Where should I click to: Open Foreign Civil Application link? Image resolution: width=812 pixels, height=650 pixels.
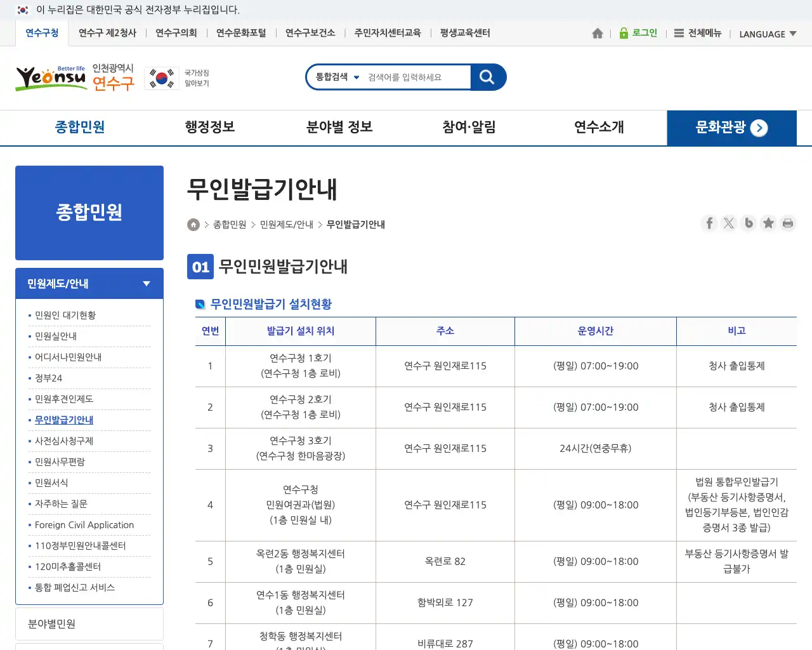click(x=84, y=525)
